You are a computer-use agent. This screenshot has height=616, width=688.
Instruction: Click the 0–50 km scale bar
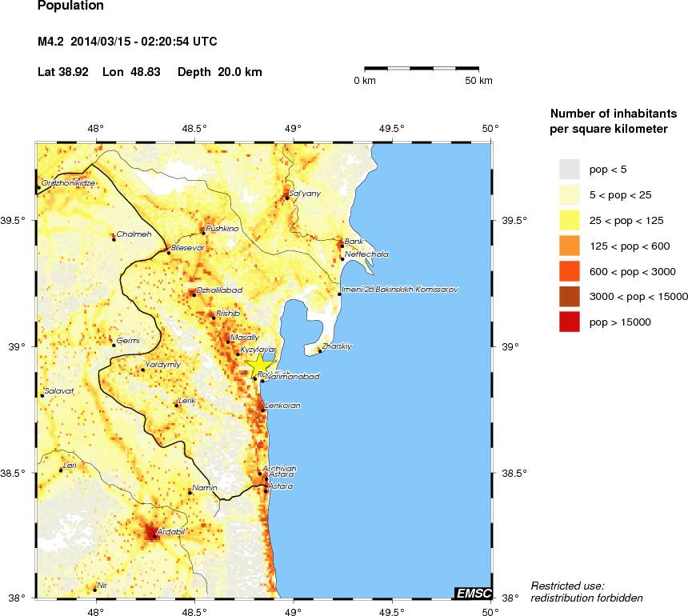pyautogui.click(x=422, y=69)
